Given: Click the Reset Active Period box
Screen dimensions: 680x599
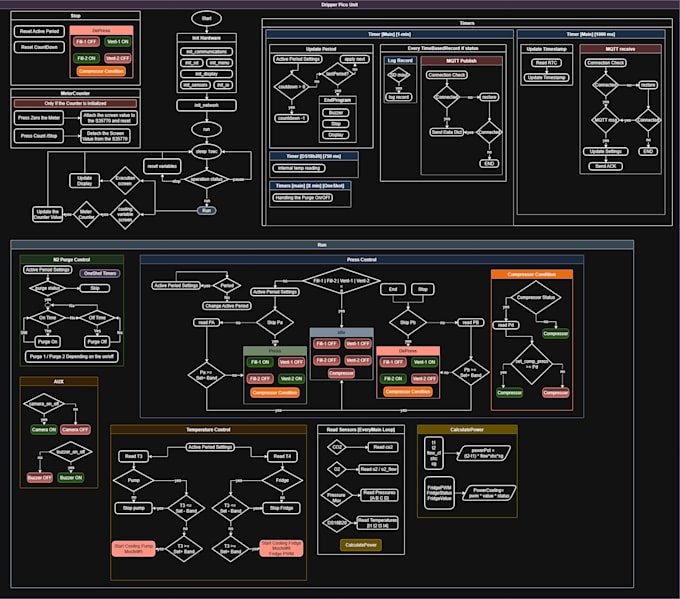Looking at the screenshot, I should click(39, 31).
